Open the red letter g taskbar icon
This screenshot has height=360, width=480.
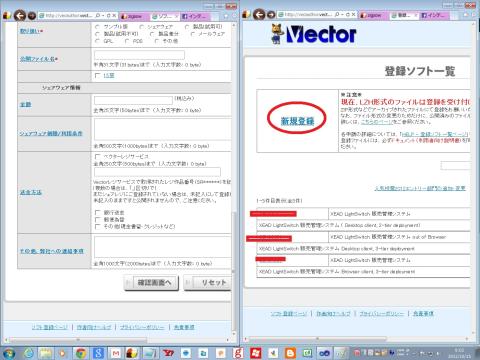[238, 353]
